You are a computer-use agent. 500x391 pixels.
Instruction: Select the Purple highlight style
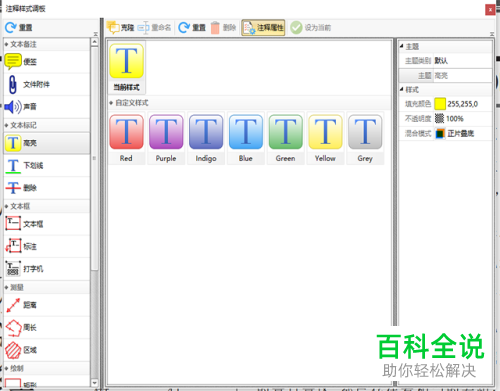pyautogui.click(x=166, y=138)
